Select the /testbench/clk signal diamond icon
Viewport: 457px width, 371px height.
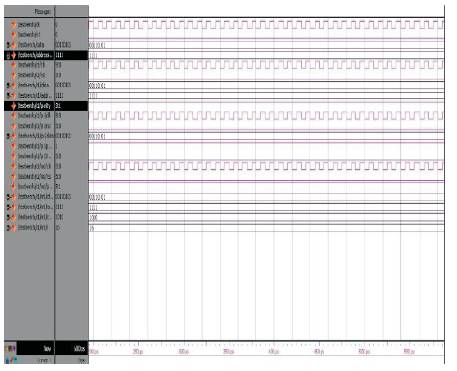point(14,25)
